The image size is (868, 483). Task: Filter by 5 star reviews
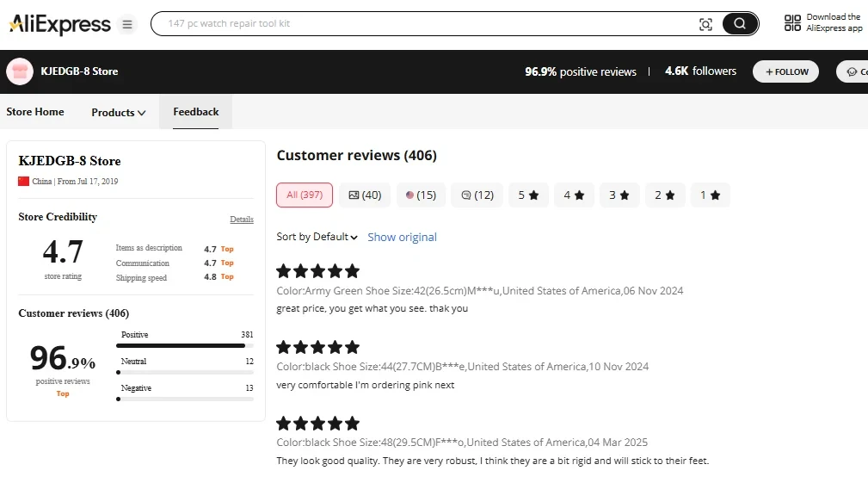[528, 195]
